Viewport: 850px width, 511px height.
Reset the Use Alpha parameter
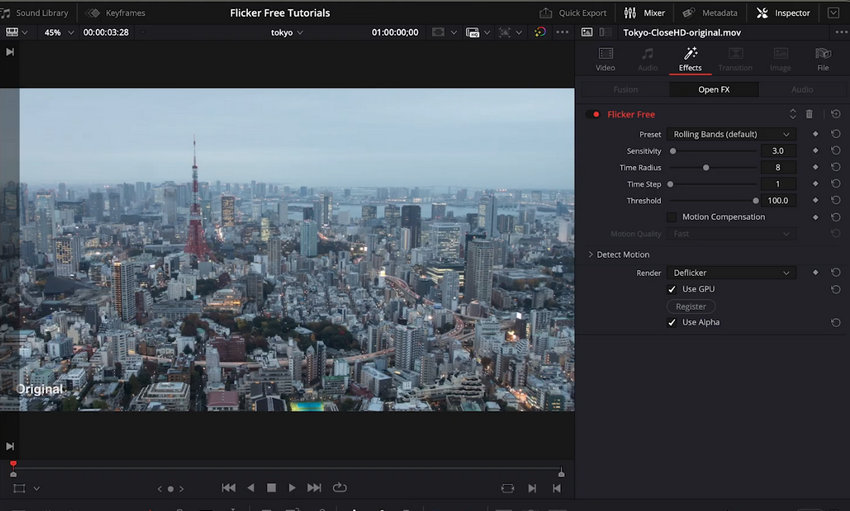(x=835, y=322)
